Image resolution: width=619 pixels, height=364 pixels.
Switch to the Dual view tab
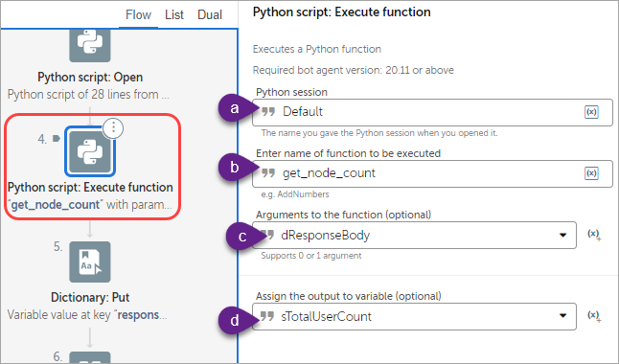[x=210, y=15]
